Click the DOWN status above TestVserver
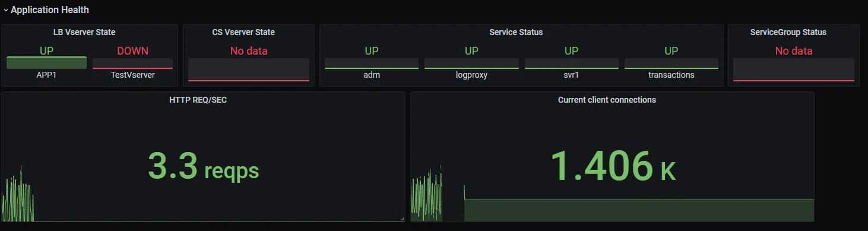The width and height of the screenshot is (868, 231). pyautogui.click(x=132, y=51)
